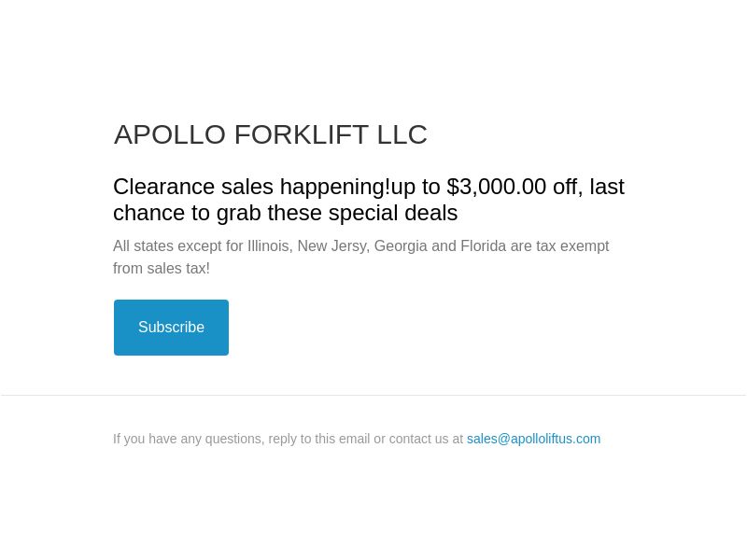Open the sales@apolloliftus.com email link
Screen dimensions: 747x560
pyautogui.click(x=533, y=439)
